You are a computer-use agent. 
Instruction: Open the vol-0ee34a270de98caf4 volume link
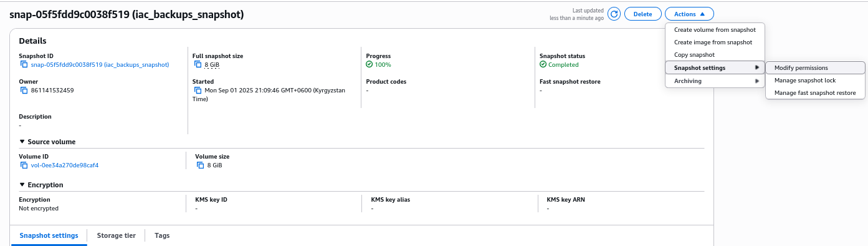(x=65, y=165)
